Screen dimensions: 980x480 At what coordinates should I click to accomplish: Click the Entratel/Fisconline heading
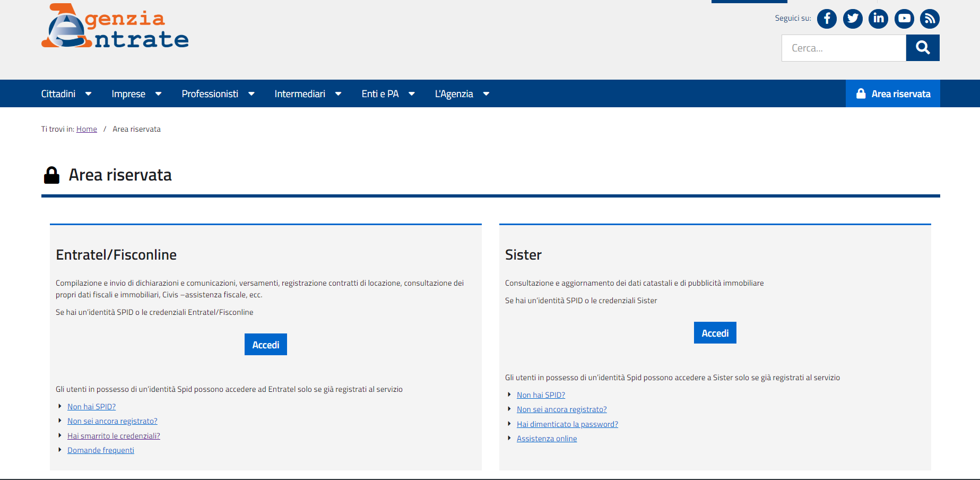click(116, 255)
